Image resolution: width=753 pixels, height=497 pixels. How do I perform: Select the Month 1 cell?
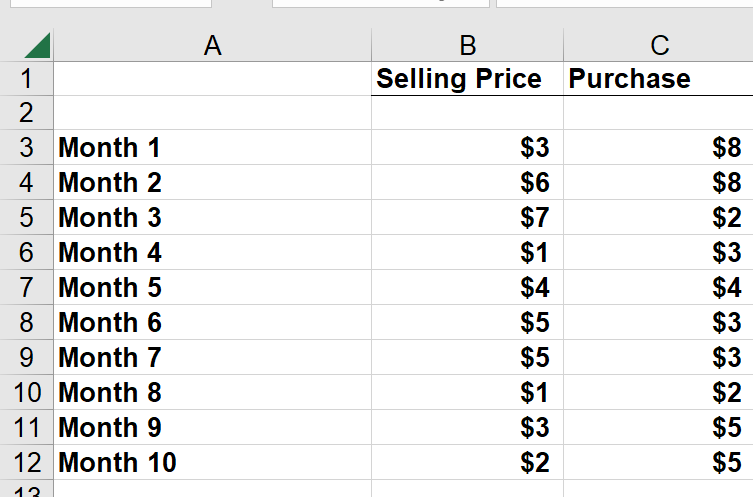click(x=212, y=147)
